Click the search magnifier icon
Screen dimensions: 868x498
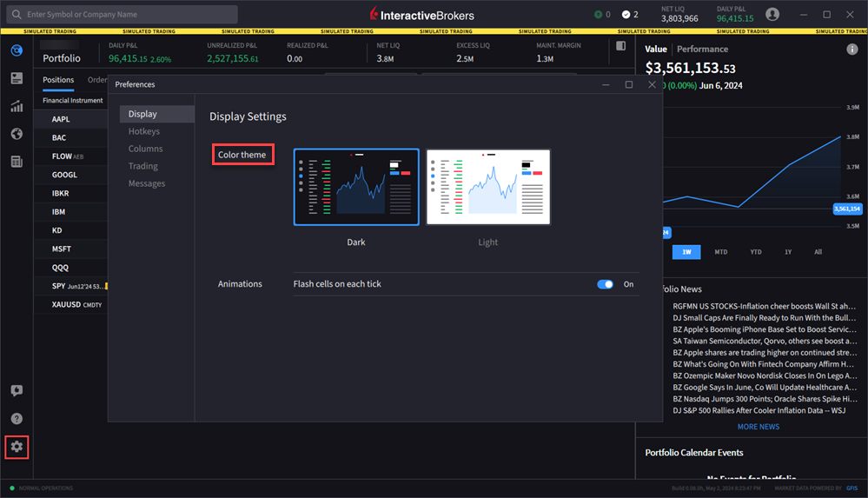[x=17, y=15]
